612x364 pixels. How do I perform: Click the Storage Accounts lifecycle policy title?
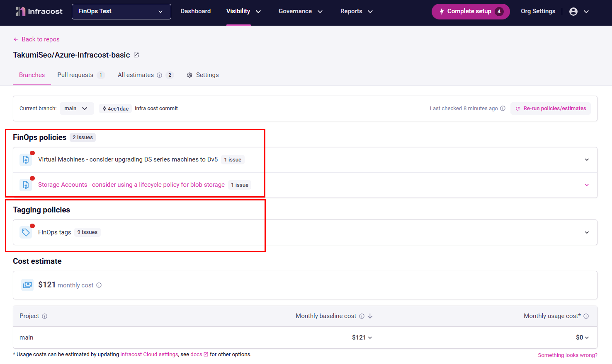tap(131, 185)
